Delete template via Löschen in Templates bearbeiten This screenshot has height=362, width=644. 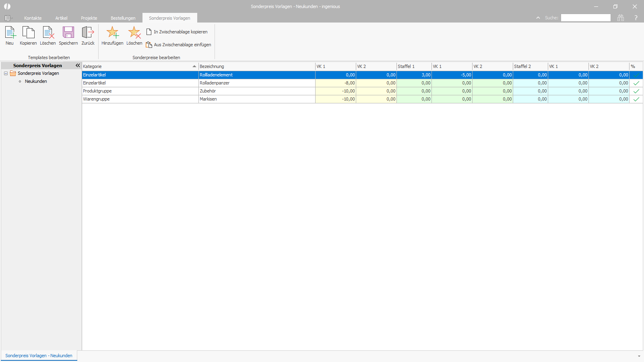pos(48,36)
